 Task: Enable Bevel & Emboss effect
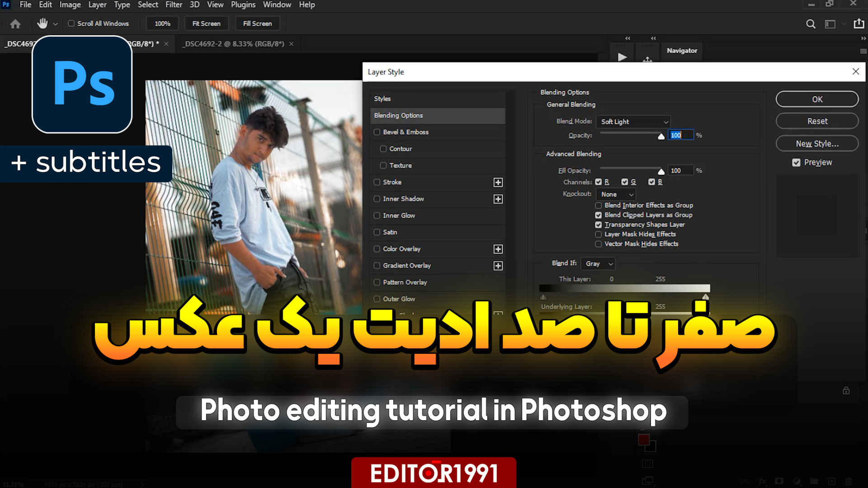377,132
